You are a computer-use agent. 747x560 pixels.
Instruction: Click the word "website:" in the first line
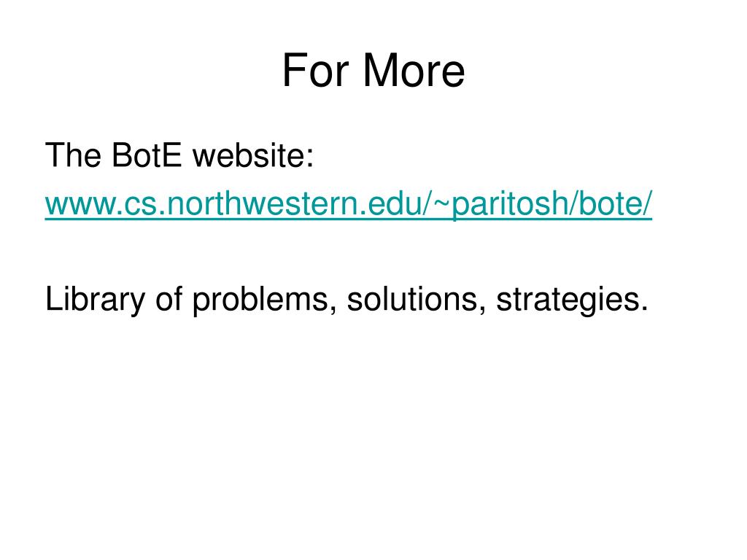pyautogui.click(x=253, y=155)
